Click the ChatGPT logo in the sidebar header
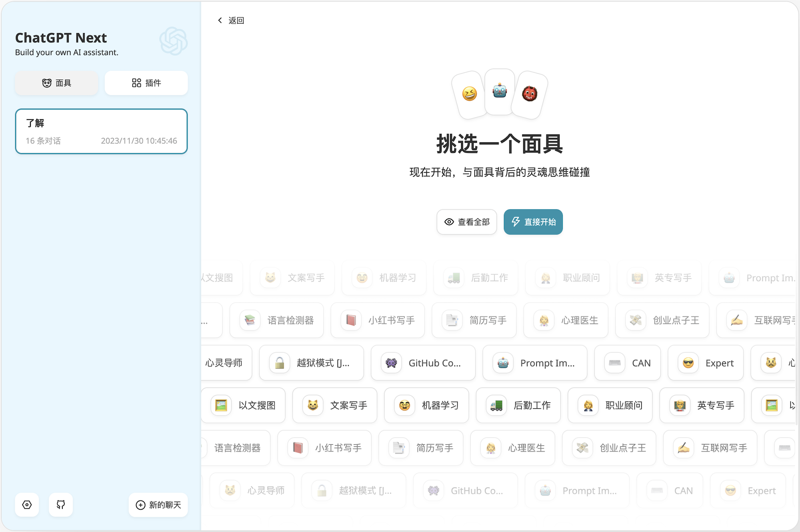 pos(173,41)
